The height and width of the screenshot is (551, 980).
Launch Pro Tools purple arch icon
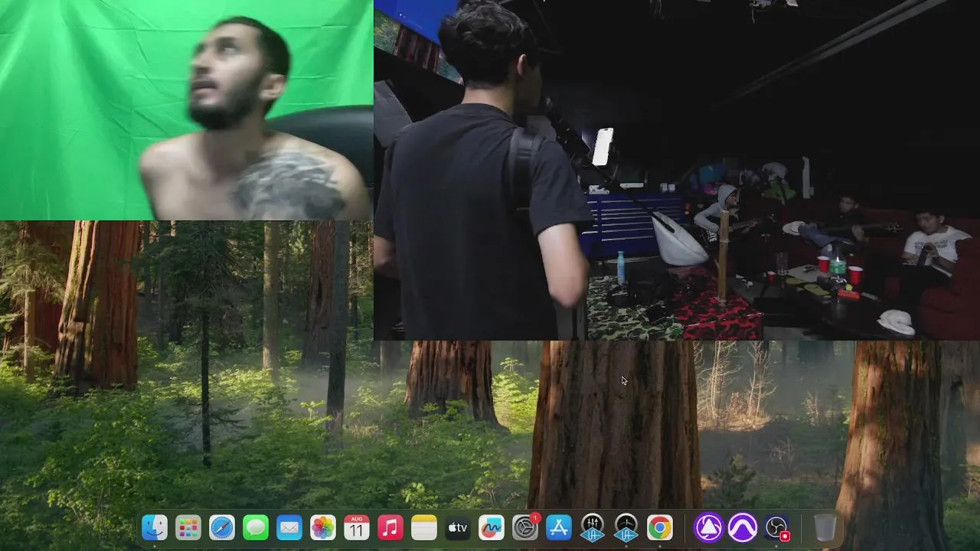[743, 527]
